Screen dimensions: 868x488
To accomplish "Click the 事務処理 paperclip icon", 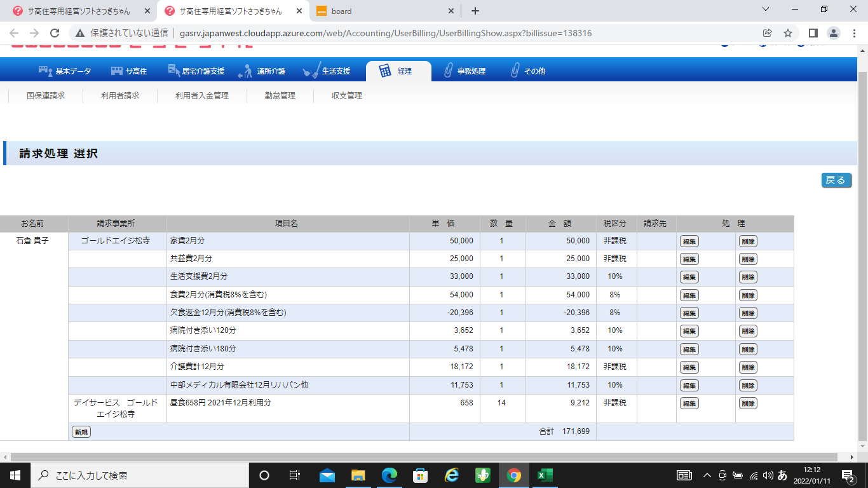I will (448, 71).
